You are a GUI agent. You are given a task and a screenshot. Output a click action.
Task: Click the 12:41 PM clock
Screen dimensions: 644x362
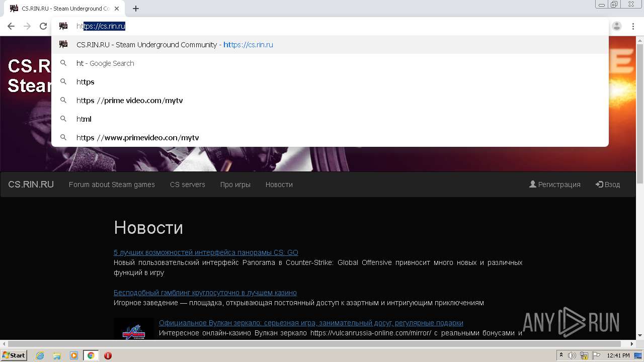point(618,355)
